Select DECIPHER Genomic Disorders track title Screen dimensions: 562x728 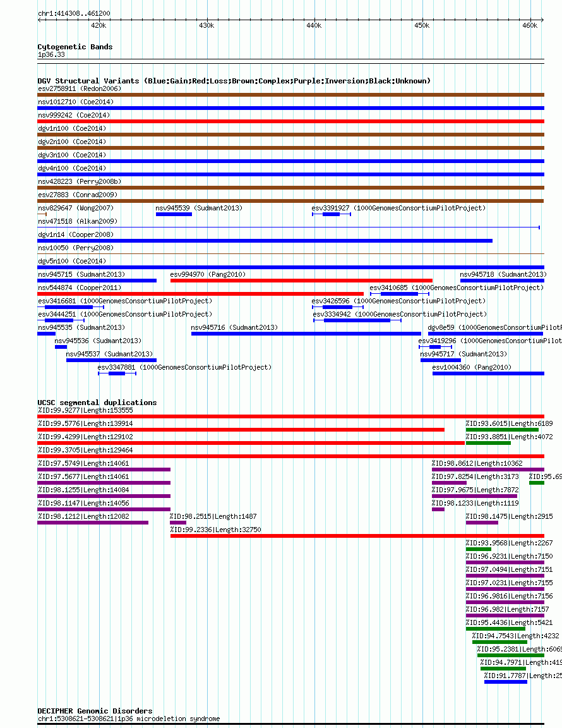click(95, 712)
